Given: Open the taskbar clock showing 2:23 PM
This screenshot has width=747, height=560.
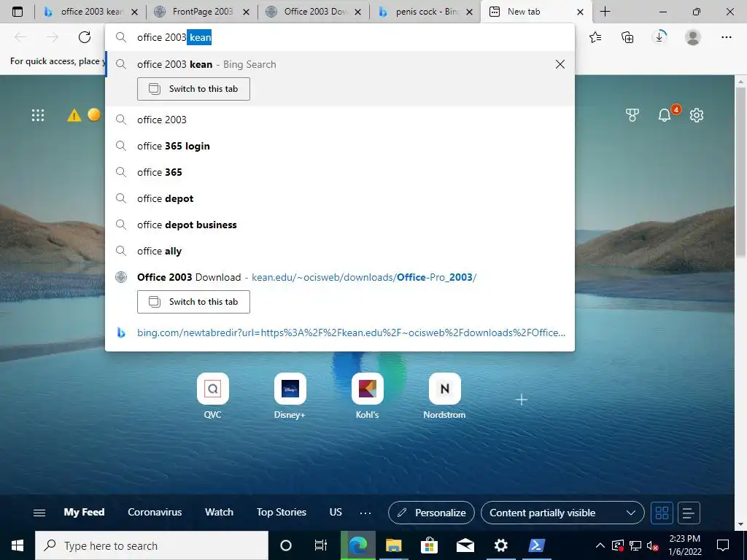Looking at the screenshot, I should click(x=684, y=545).
